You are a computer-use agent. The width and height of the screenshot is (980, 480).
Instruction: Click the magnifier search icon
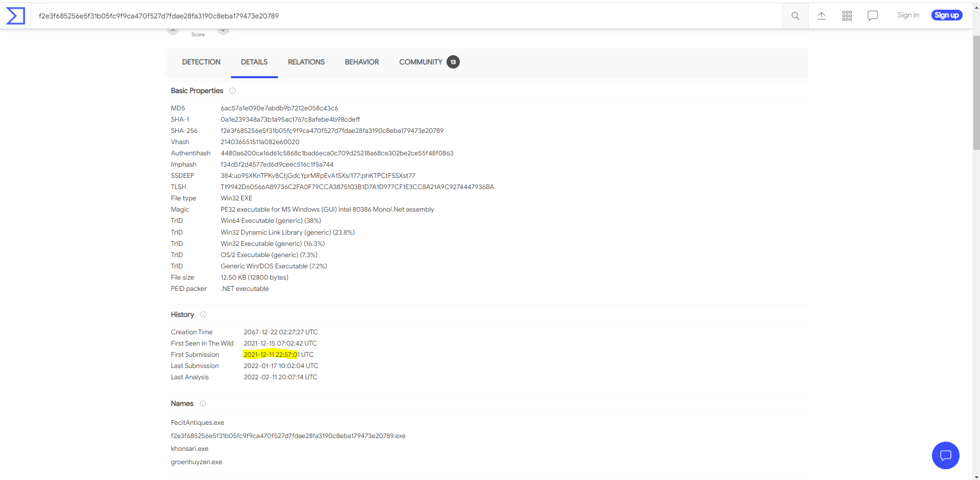(795, 16)
